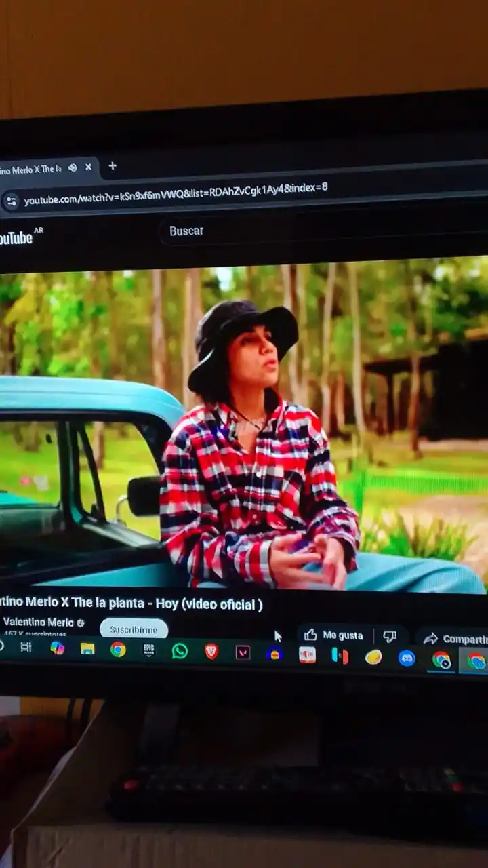
Task: Mute the tab using the speaker icon
Action: [73, 167]
